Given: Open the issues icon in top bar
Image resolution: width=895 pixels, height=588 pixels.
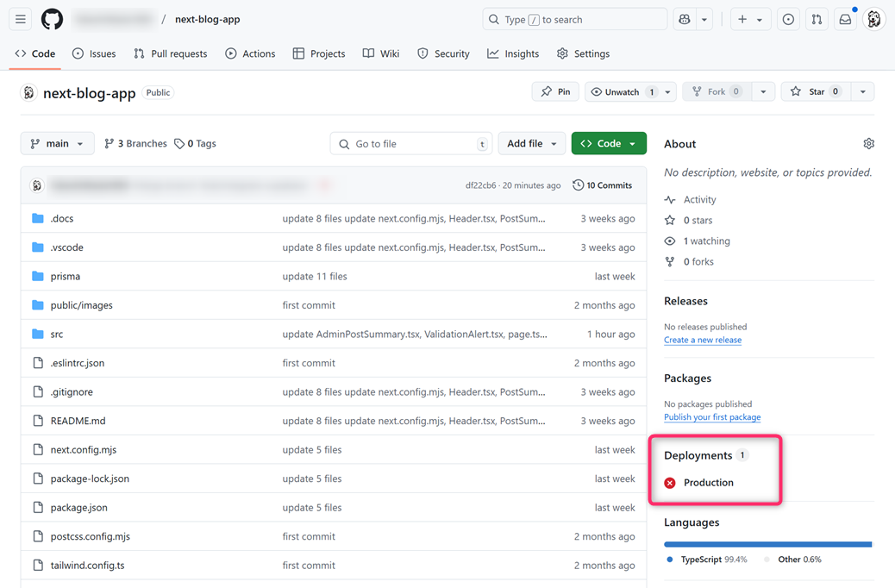Looking at the screenshot, I should pyautogui.click(x=788, y=19).
